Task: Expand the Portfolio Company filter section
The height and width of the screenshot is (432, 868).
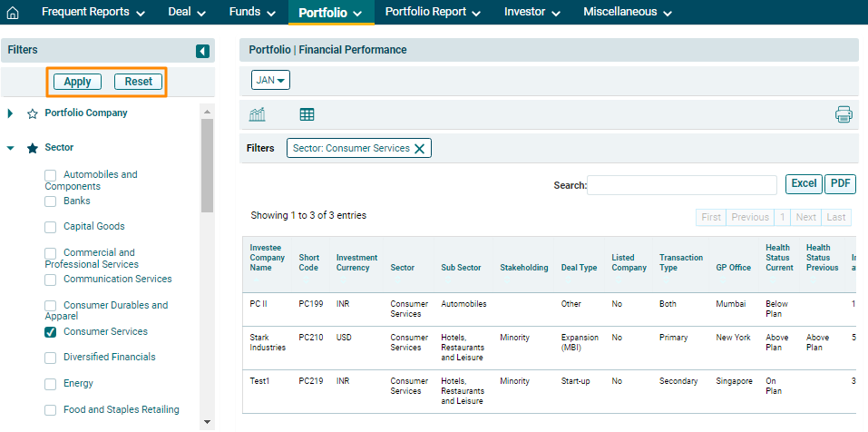Action: (10, 114)
